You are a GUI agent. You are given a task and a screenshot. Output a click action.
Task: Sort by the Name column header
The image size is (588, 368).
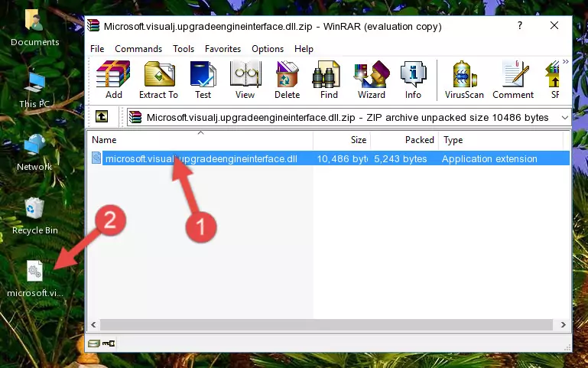pyautogui.click(x=200, y=140)
